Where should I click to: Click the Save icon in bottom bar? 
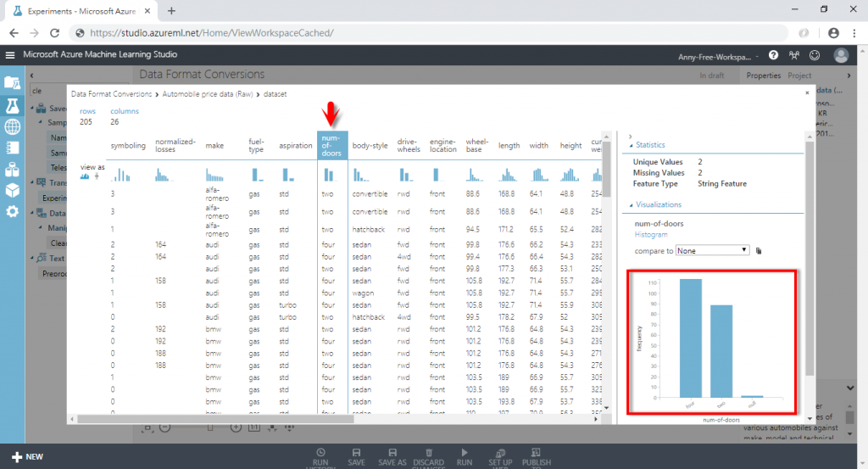pos(357,452)
